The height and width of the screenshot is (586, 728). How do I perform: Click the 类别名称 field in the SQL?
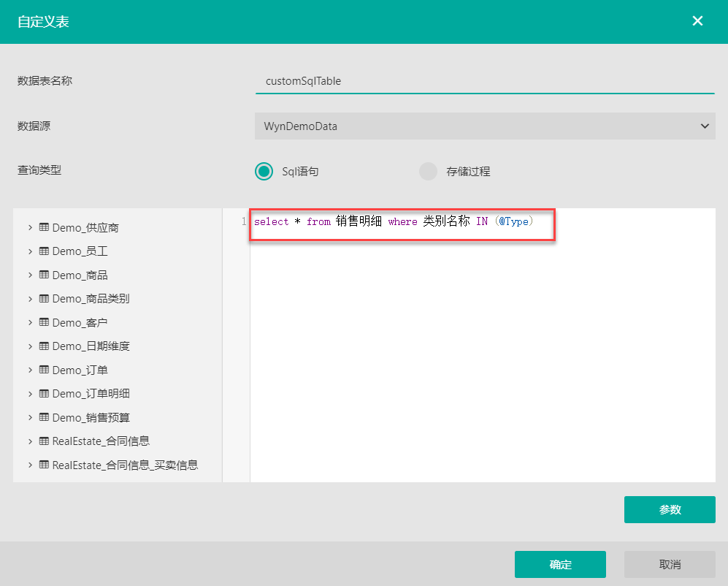446,221
